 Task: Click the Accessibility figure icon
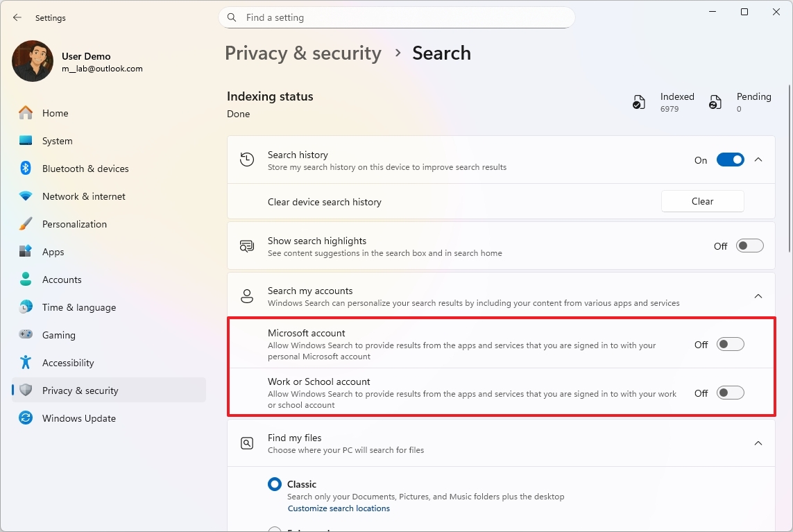point(26,363)
